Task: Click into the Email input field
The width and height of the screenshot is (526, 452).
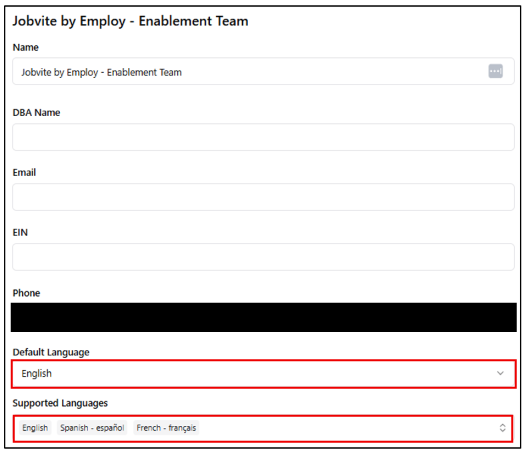Action: (263, 197)
